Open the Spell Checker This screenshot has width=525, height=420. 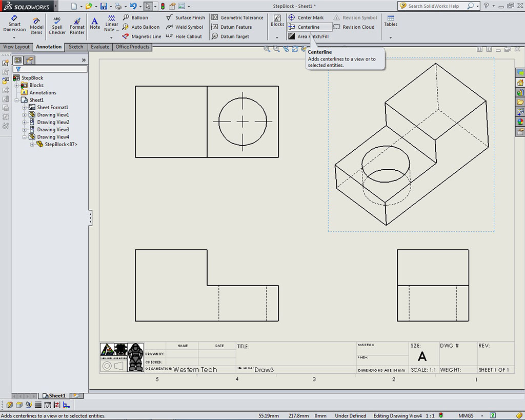click(x=57, y=24)
